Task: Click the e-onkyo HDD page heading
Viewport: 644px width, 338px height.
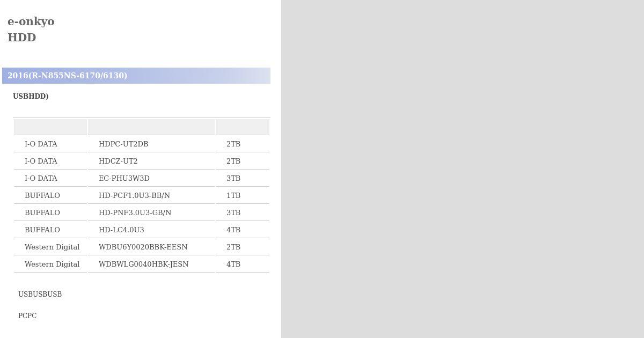Action: (31, 30)
